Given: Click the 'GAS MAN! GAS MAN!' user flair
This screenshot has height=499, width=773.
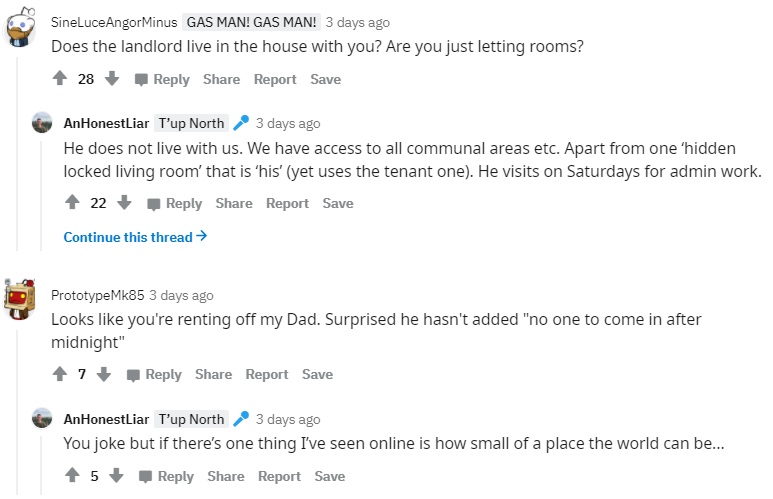Looking at the screenshot, I should [x=253, y=22].
